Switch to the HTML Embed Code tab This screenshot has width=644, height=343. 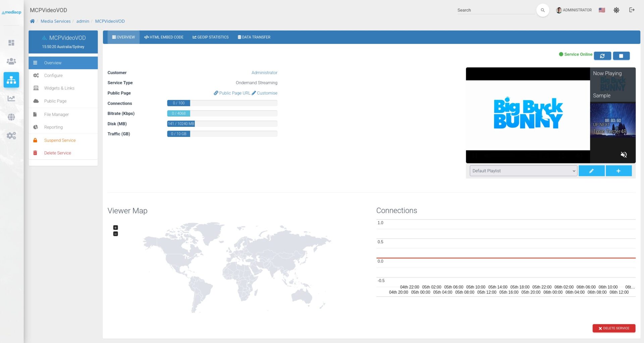164,37
